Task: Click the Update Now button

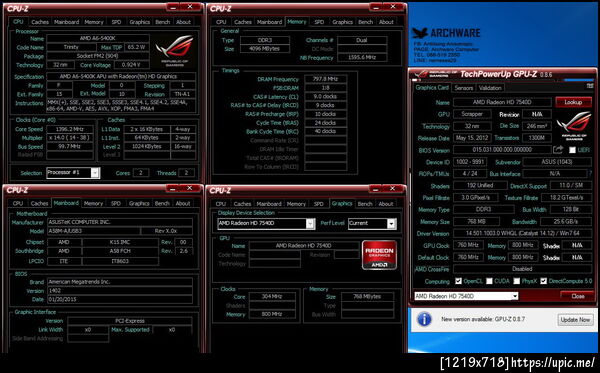Action: coord(575,320)
